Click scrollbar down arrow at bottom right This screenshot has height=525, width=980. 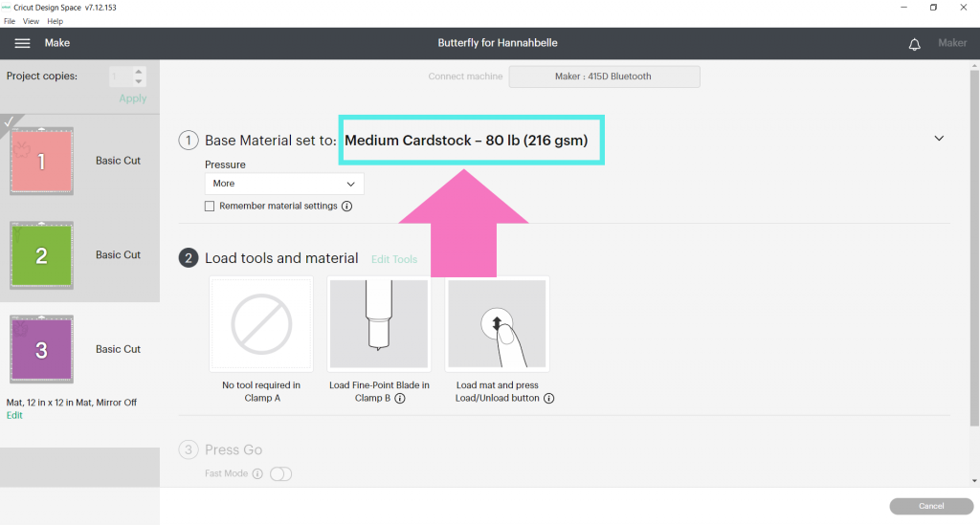(x=974, y=481)
